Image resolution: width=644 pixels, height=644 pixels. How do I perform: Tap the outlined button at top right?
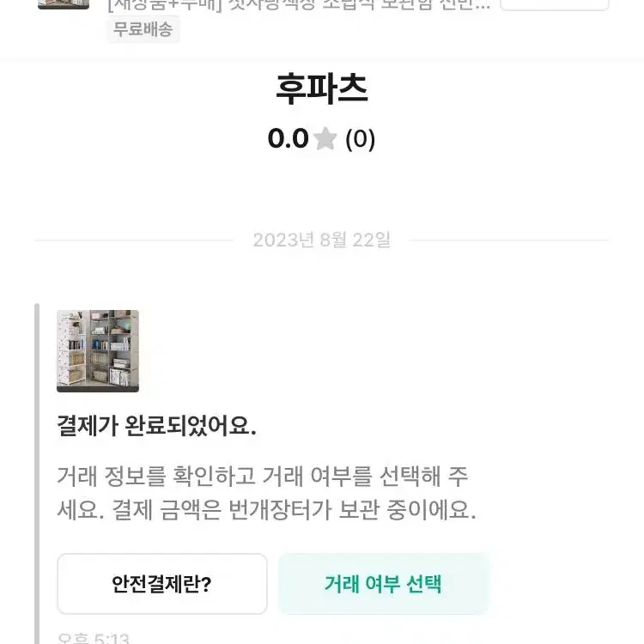click(555, 4)
